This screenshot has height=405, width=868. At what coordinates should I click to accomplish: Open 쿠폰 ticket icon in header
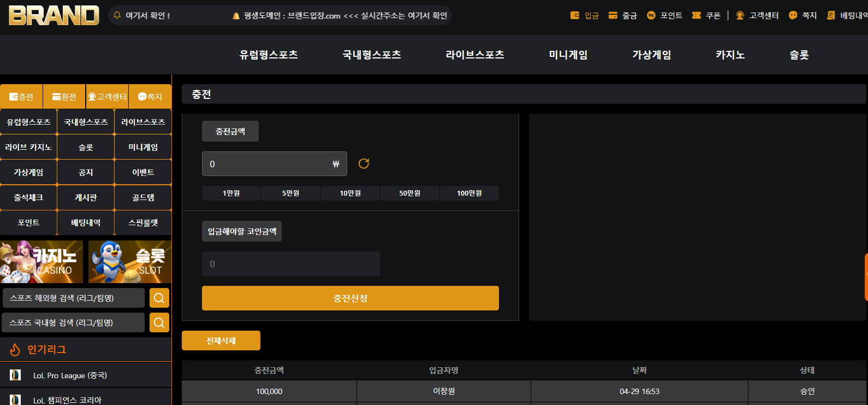[x=696, y=15]
